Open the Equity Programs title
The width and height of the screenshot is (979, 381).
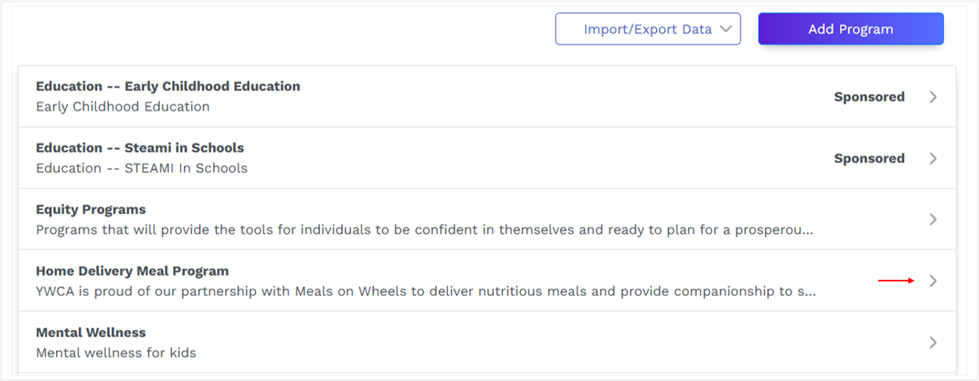(x=91, y=209)
